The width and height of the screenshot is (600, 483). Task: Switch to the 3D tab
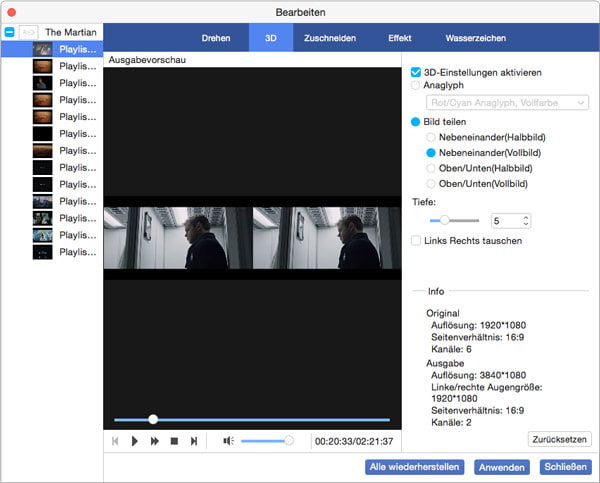(271, 38)
